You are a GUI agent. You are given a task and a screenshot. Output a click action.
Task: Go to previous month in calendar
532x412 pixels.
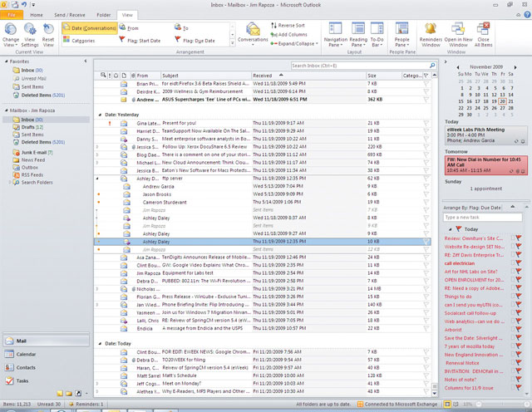click(458, 67)
